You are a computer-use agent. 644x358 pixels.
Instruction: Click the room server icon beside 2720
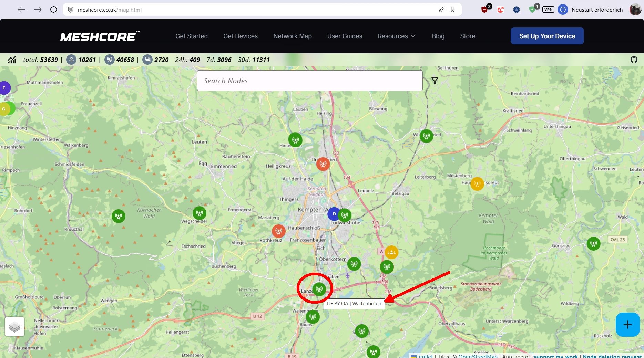pos(147,60)
